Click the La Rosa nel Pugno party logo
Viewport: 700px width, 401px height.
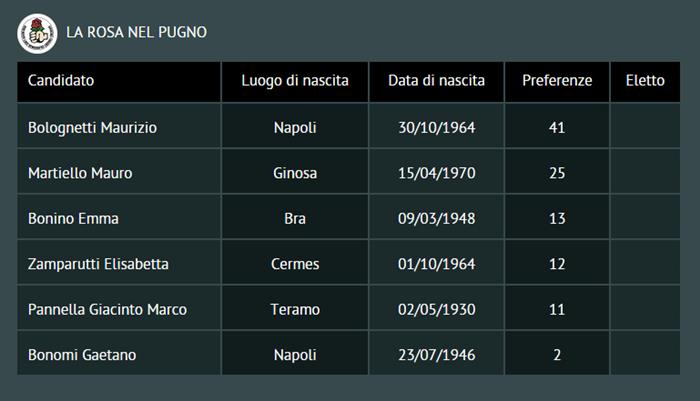coord(37,33)
